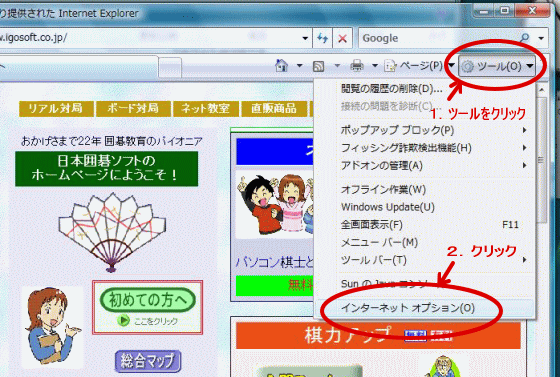
Task: Click the RSS feeds icon
Action: 318,66
